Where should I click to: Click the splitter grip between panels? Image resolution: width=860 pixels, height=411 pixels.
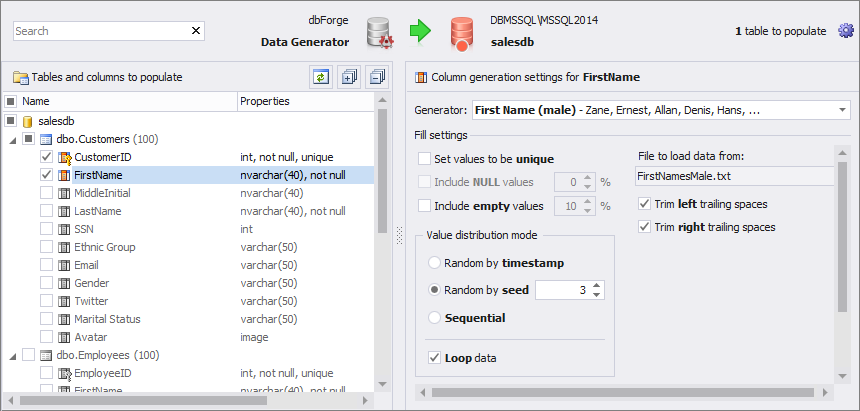tap(399, 235)
